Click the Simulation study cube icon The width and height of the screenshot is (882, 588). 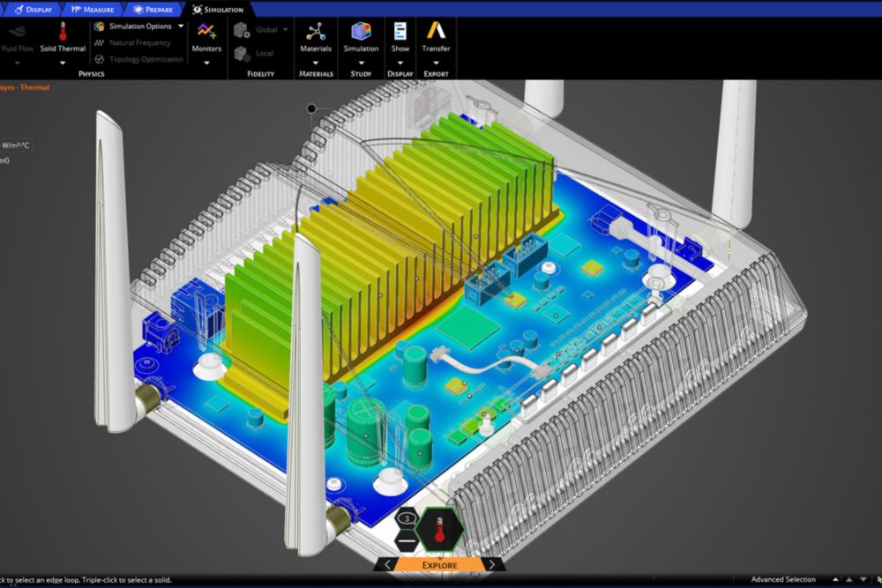[361, 32]
